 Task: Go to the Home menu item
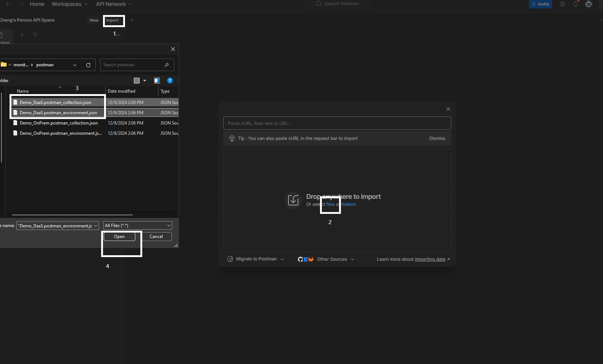(37, 4)
